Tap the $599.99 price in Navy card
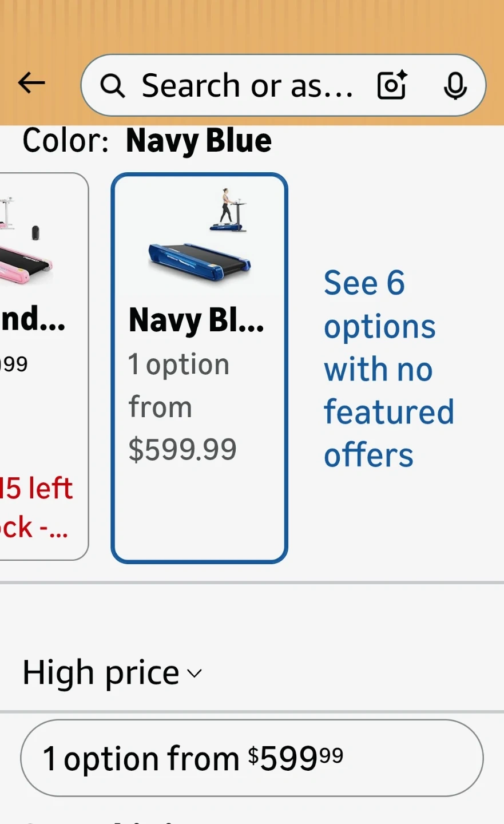 click(x=182, y=449)
